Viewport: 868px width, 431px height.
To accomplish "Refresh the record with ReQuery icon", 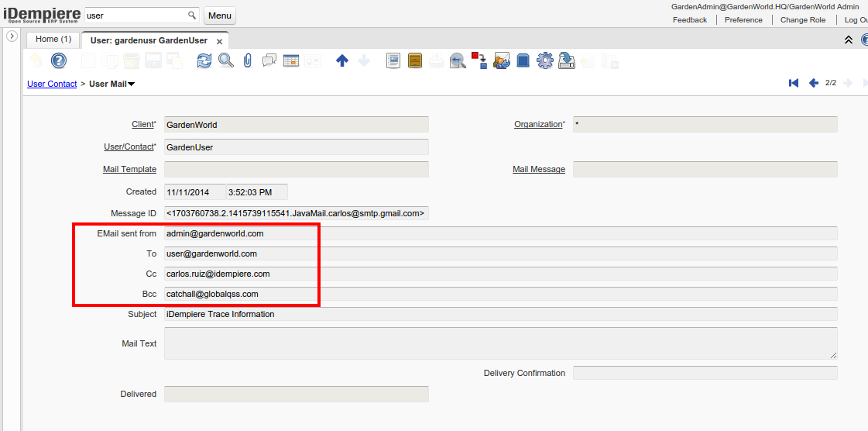I will [x=204, y=60].
